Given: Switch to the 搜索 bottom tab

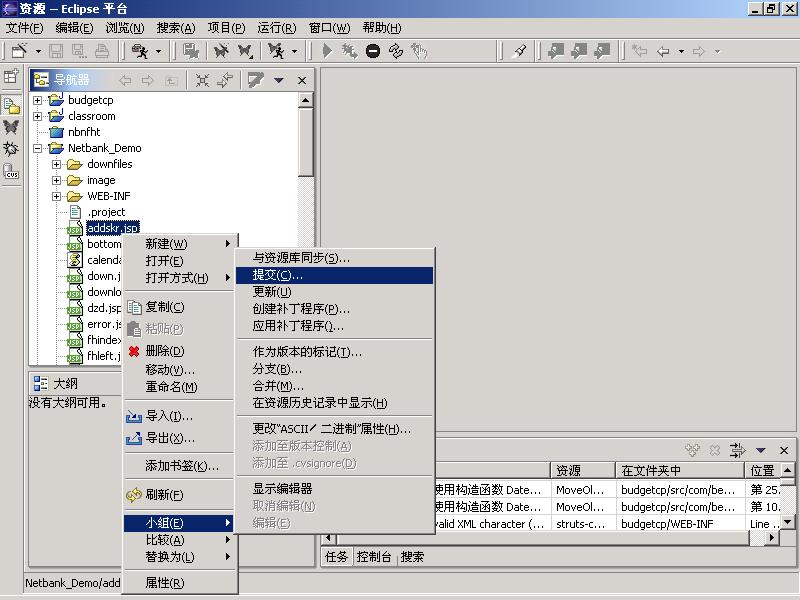Looking at the screenshot, I should (412, 557).
